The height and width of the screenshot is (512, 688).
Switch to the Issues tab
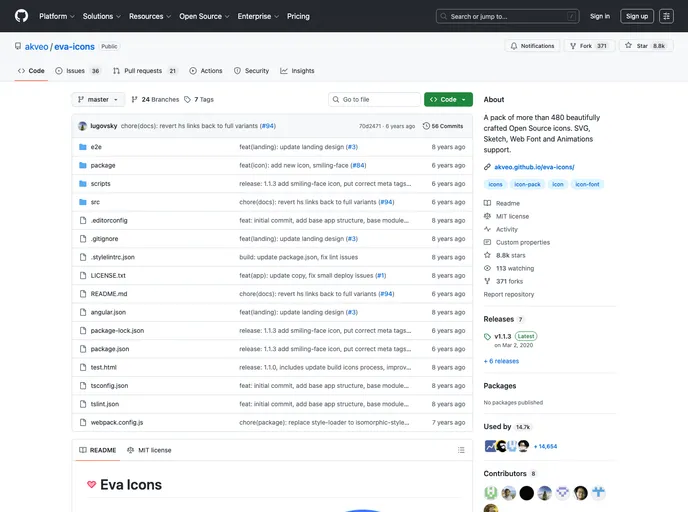point(78,71)
